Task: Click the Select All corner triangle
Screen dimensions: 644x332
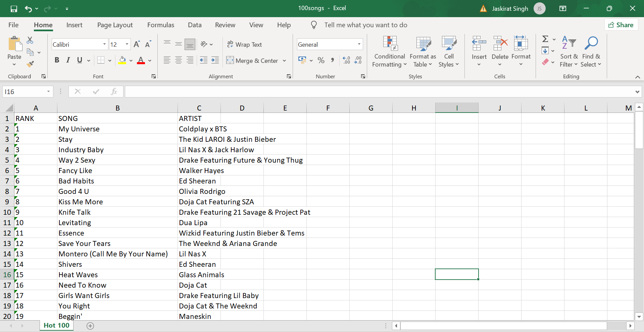Action: point(9,108)
